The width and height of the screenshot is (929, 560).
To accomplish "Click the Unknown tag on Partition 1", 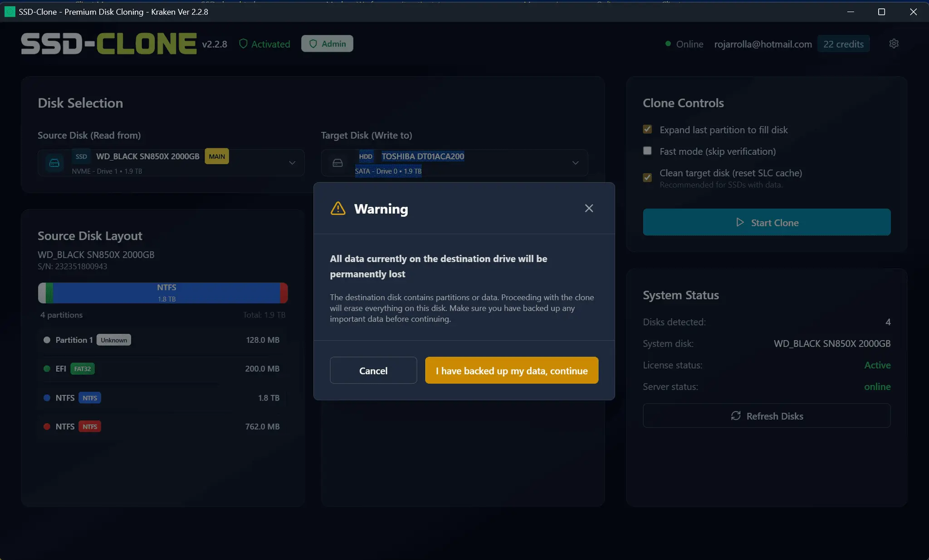I will coord(114,340).
